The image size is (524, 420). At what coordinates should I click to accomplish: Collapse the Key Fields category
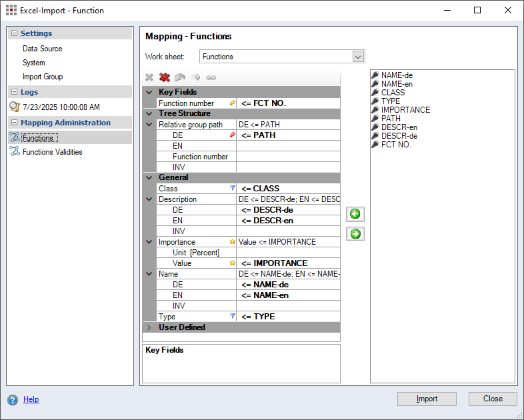coord(149,92)
